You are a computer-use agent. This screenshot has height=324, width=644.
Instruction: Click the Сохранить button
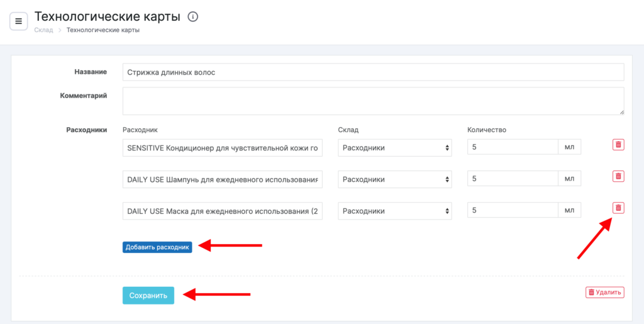click(x=148, y=296)
